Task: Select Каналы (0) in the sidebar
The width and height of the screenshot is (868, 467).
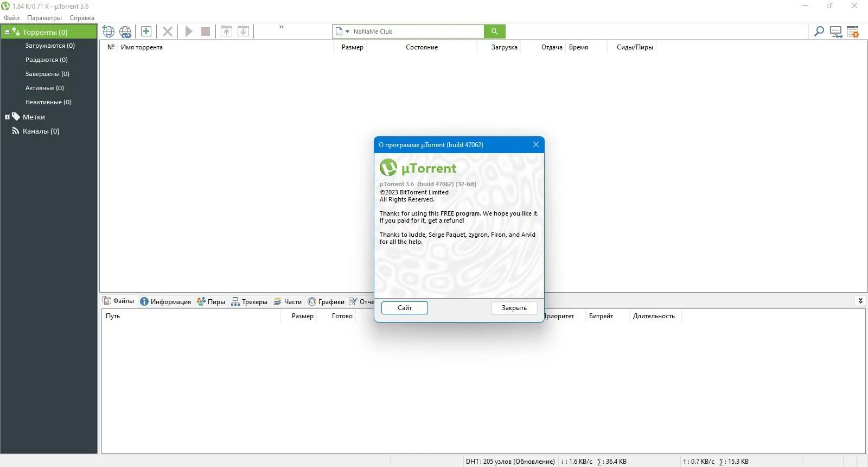Action: point(41,131)
